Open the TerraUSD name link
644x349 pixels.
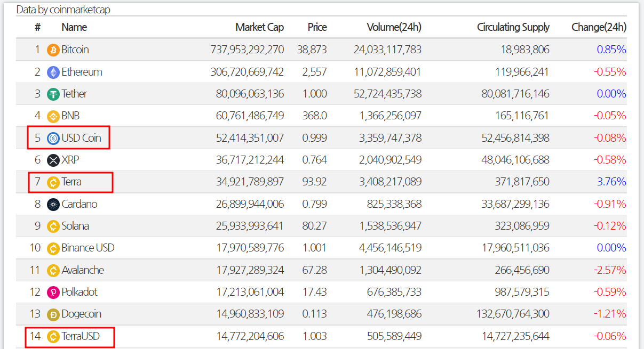[x=81, y=336]
